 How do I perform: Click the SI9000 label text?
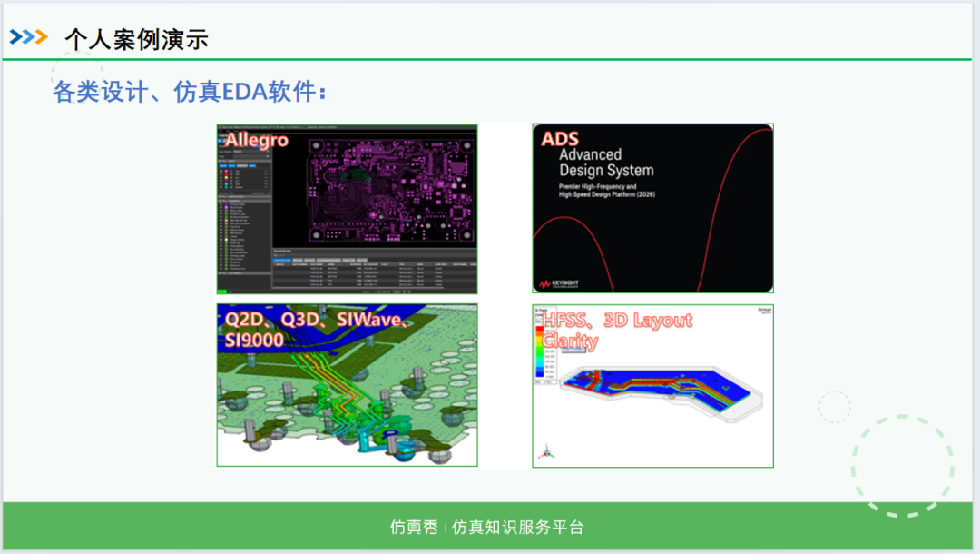(x=254, y=341)
